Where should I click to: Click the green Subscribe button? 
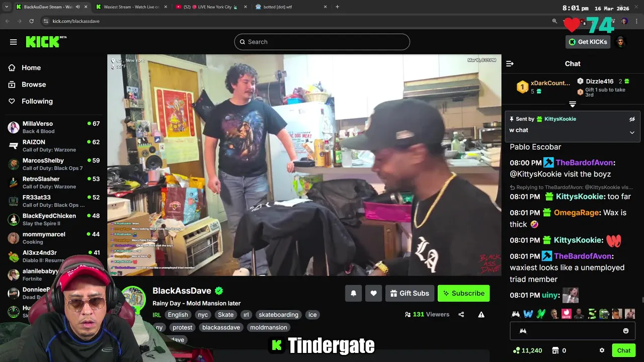click(463, 293)
